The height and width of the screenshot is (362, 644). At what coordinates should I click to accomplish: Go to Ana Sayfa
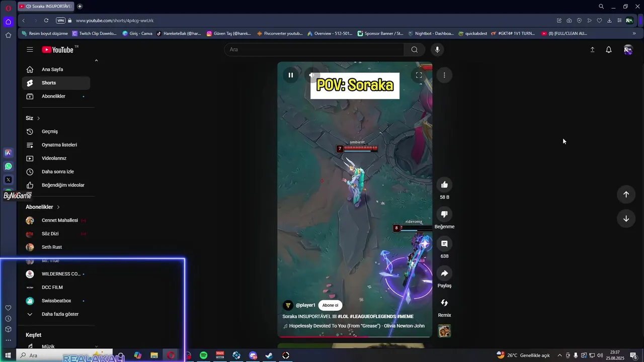[x=56, y=69]
